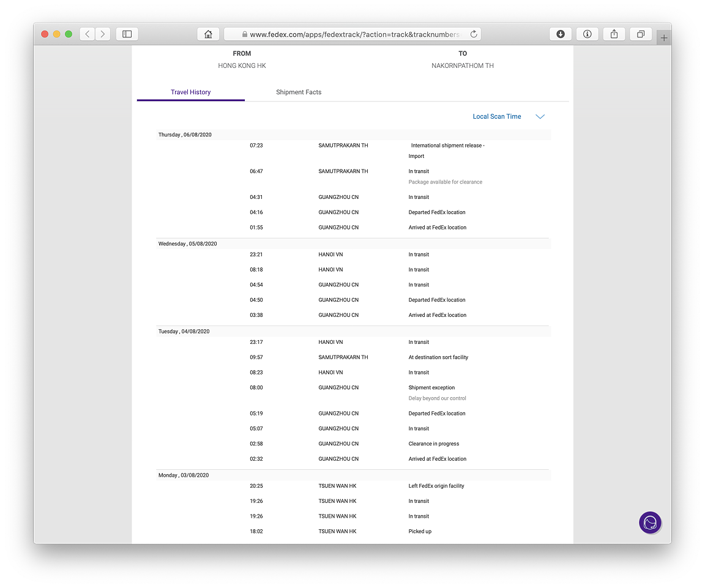Click the 08:00 scan time

pos(256,387)
